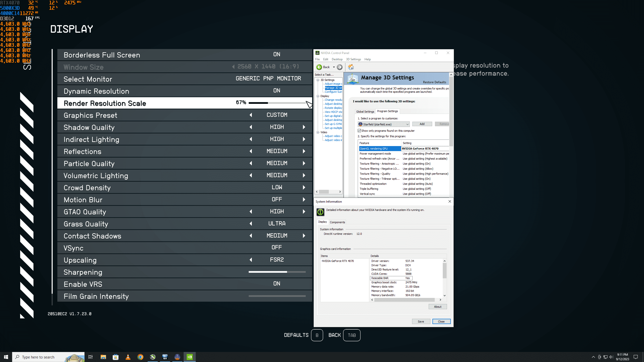The height and width of the screenshot is (362, 644).
Task: Decrease Grass Quality with left arrow
Action: pos(251,224)
